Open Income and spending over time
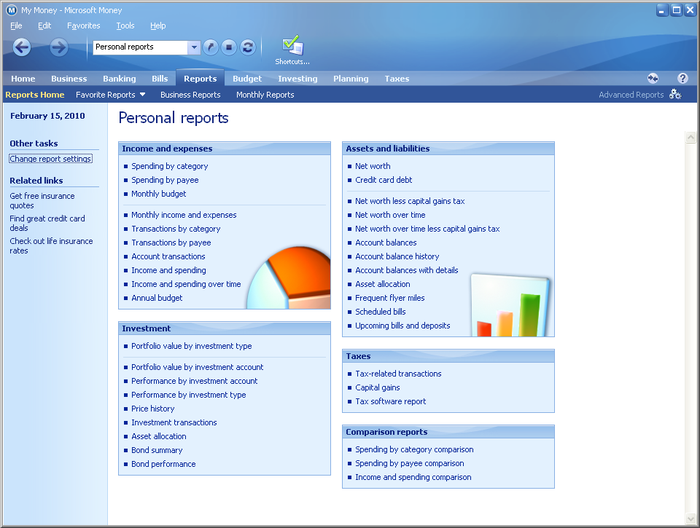 [186, 284]
